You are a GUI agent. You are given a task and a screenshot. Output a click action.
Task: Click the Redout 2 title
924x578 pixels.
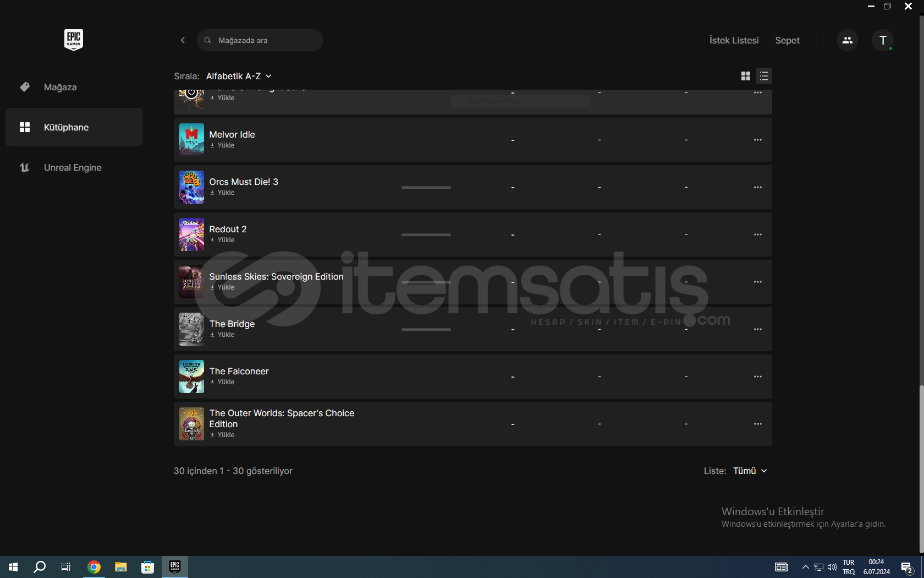pyautogui.click(x=228, y=229)
